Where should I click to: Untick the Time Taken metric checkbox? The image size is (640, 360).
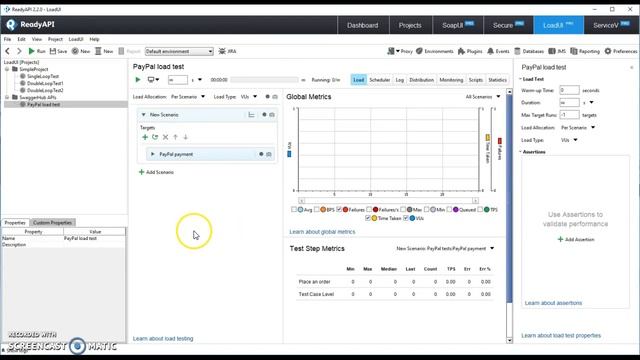tap(368, 218)
